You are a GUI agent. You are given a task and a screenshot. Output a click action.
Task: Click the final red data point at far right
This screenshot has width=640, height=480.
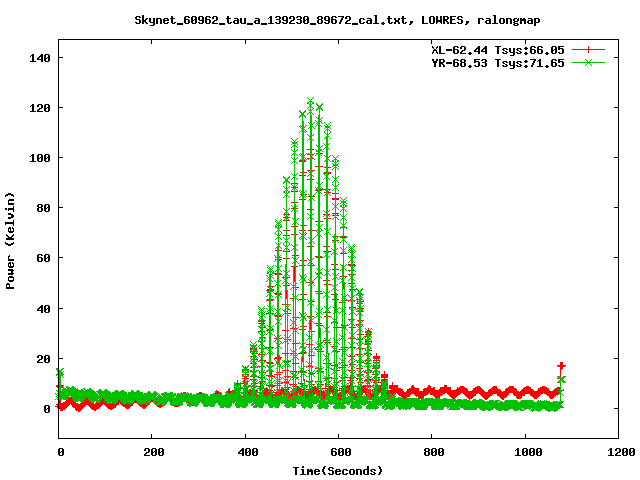[561, 366]
